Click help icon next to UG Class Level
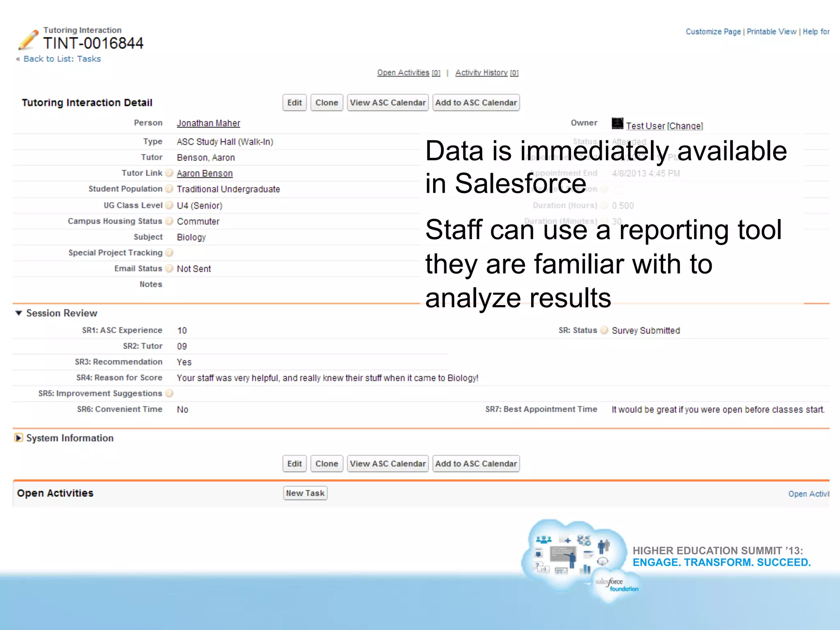The image size is (840, 630). (169, 205)
